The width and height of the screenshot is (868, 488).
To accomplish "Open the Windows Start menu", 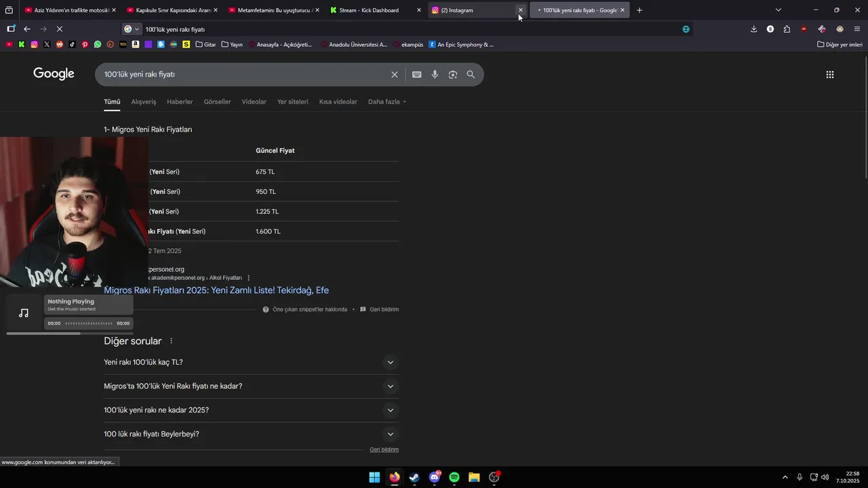I will [x=374, y=477].
